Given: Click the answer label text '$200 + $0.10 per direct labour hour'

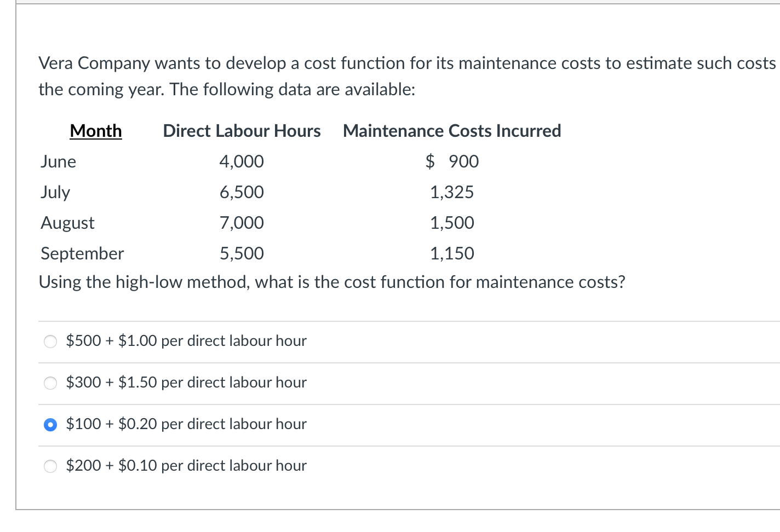Looking at the screenshot, I should pyautogui.click(x=186, y=466).
